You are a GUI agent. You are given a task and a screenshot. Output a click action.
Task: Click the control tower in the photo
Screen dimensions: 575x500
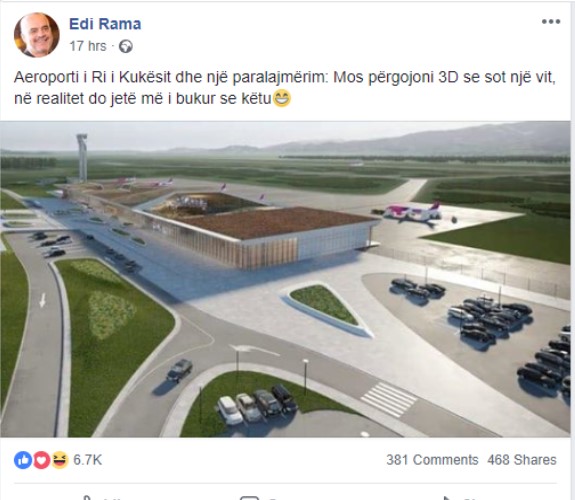pyautogui.click(x=82, y=158)
